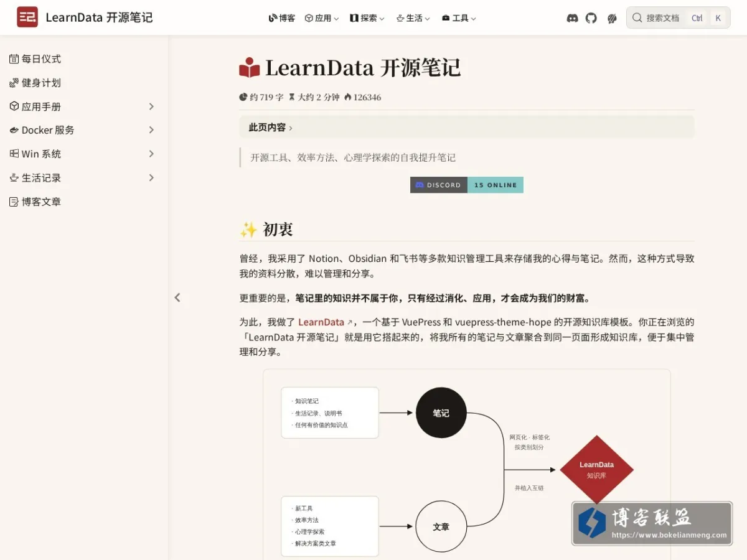Click the LearnData red logo icon
This screenshot has height=560, width=747.
[27, 17]
